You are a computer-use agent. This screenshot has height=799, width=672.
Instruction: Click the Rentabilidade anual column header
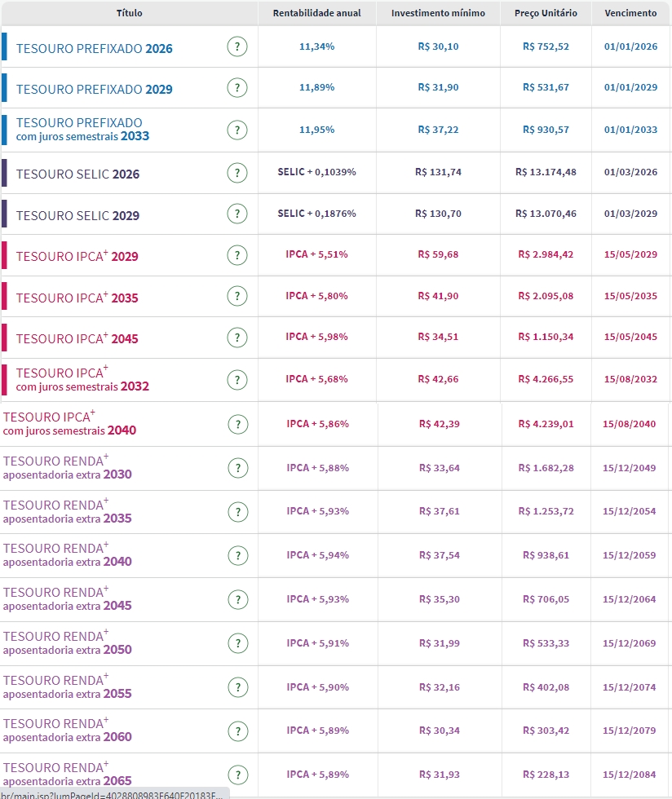click(317, 13)
